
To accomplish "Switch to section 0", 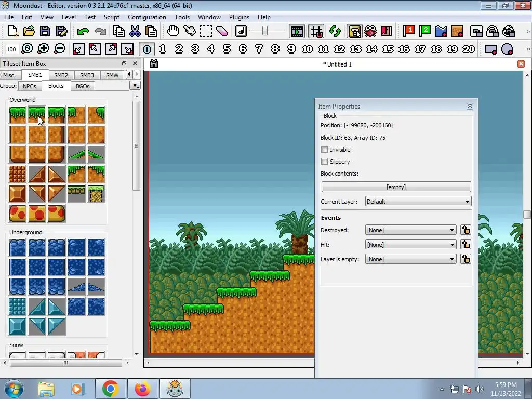I will (147, 49).
